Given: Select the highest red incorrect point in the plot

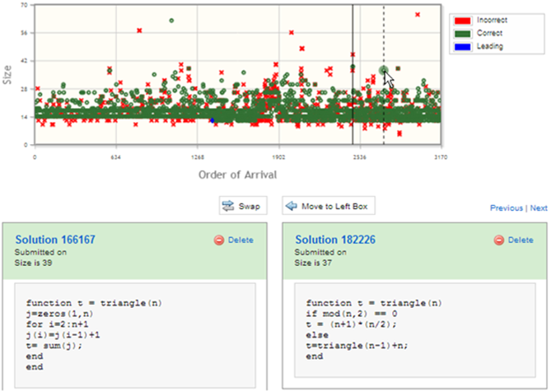Looking at the screenshot, I should [418, 14].
